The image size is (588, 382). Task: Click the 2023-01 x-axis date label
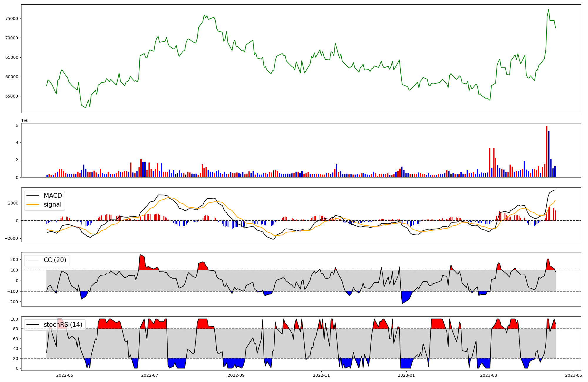[x=406, y=375]
